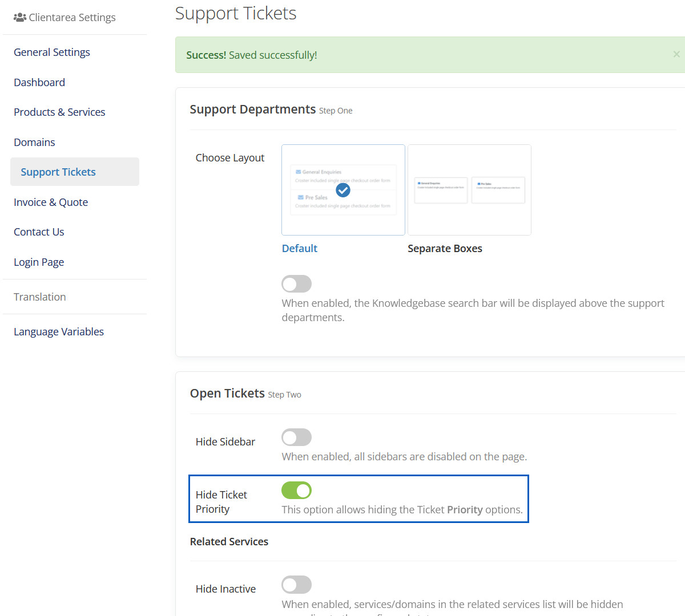This screenshot has width=685, height=616.
Task: Go to Contact Us settings
Action: click(x=39, y=232)
